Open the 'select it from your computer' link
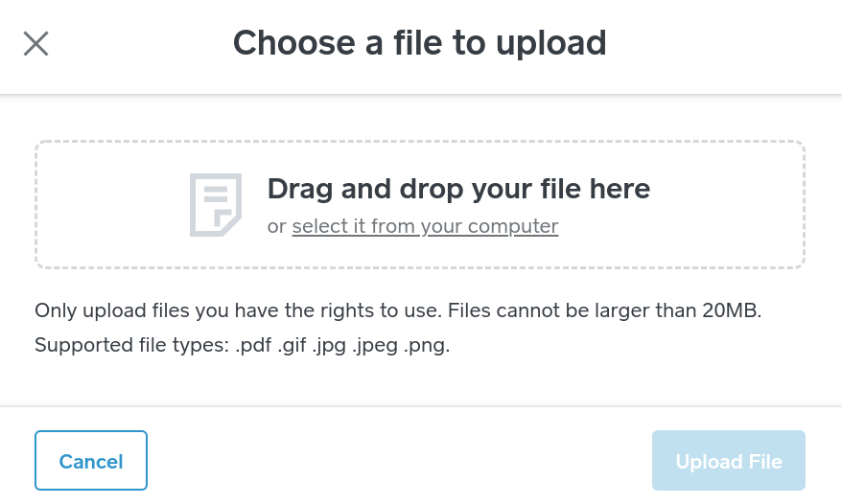Image resolution: width=842 pixels, height=504 pixels. point(425,226)
